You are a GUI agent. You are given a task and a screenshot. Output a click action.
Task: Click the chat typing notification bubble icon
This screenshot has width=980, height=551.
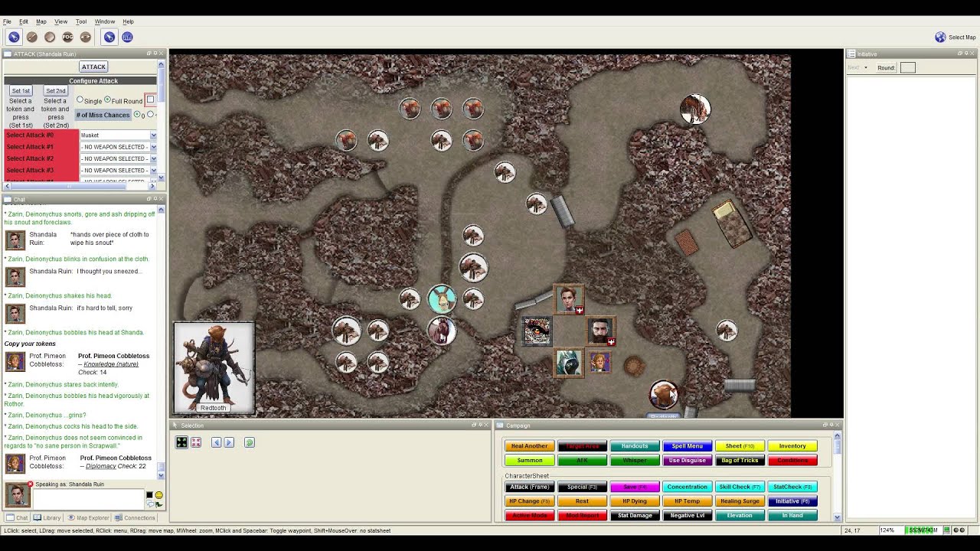click(150, 504)
